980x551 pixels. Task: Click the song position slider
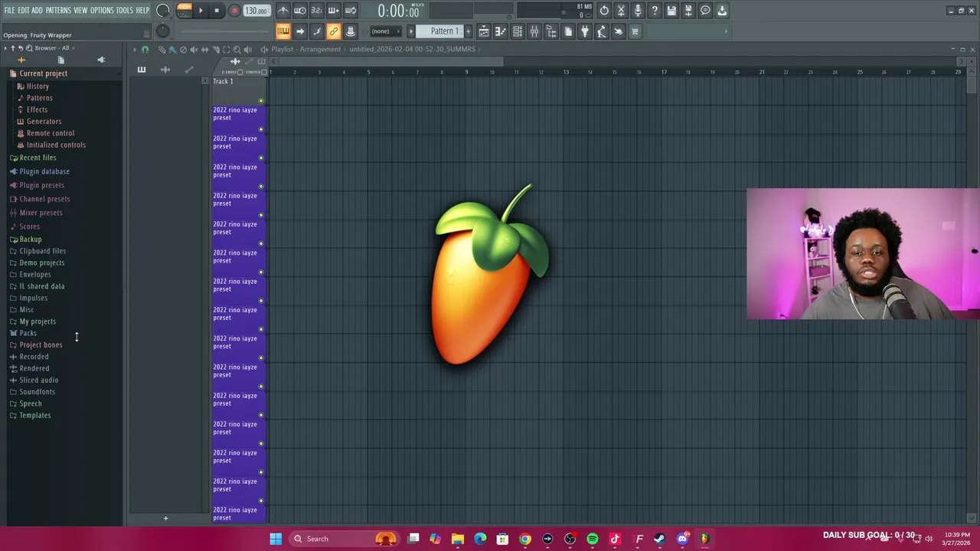click(226, 31)
